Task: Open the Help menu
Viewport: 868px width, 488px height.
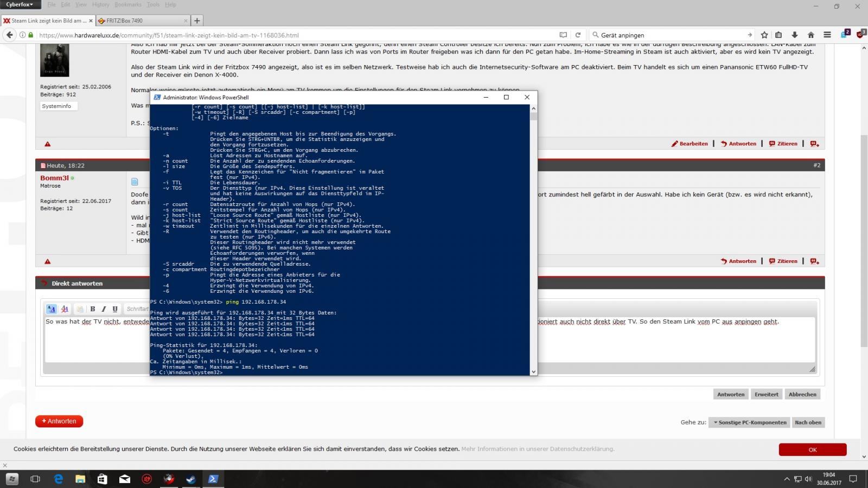Action: (x=170, y=5)
